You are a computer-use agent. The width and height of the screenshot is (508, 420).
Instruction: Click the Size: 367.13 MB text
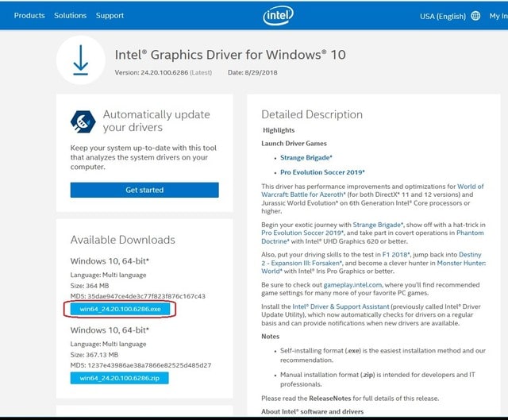[94, 355]
